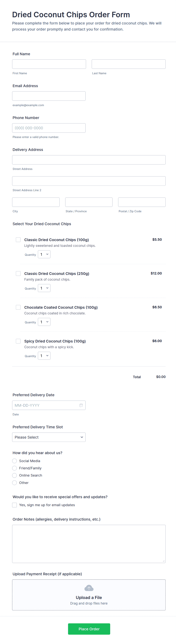Pick the Friend/Family radio option
Viewport: 176px width, 644px height.
15,468
